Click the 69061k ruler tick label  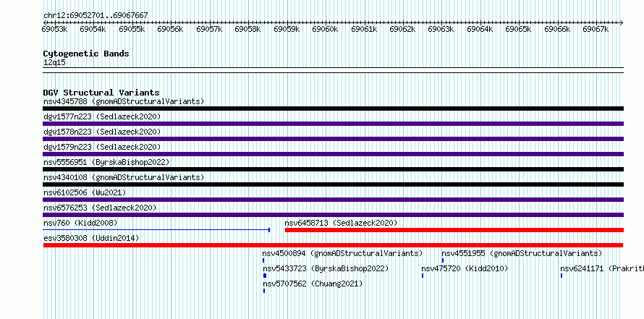(364, 29)
